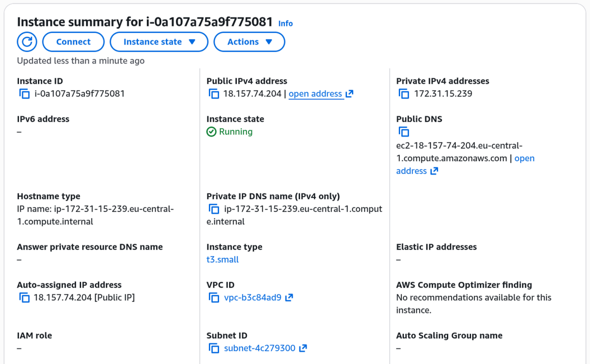Click the Connect button
Screen dimensions: 590x364
click(73, 41)
